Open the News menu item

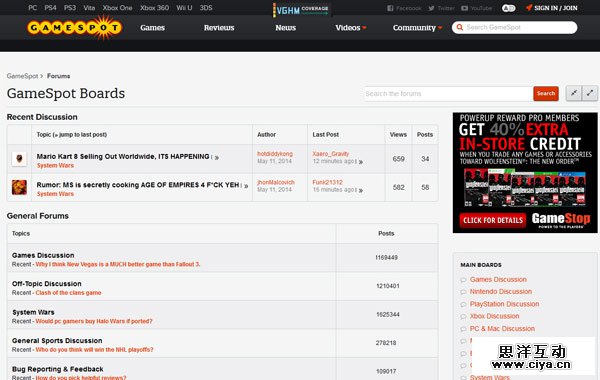point(285,28)
